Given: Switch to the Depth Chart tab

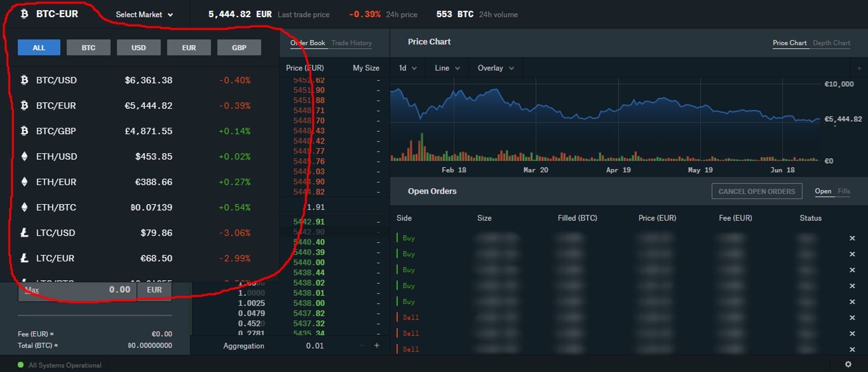Looking at the screenshot, I should click(x=831, y=43).
